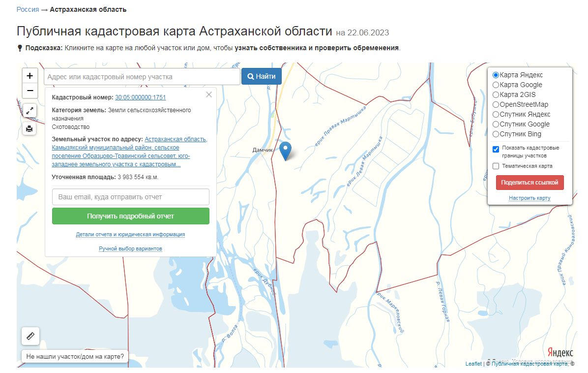Click Не нашли участок/дом на карте button
588x373 pixels.
(75, 356)
